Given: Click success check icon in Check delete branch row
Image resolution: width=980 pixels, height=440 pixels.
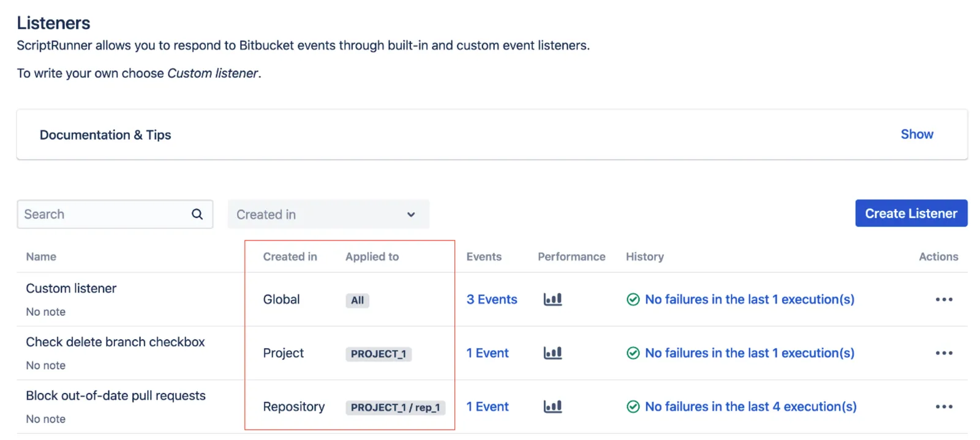Looking at the screenshot, I should click(x=633, y=353).
